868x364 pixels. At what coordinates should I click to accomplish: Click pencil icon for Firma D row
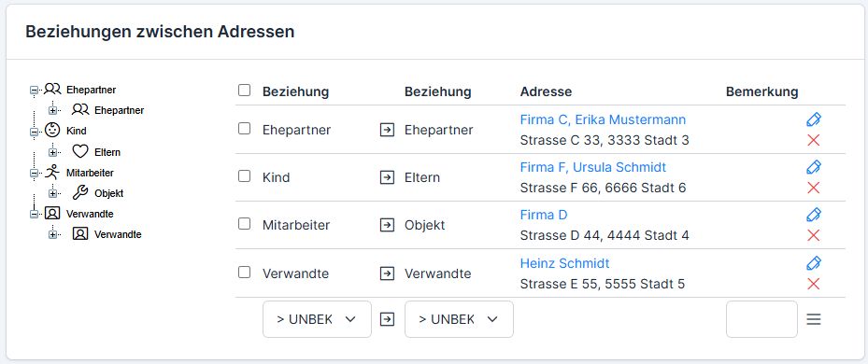tap(813, 215)
